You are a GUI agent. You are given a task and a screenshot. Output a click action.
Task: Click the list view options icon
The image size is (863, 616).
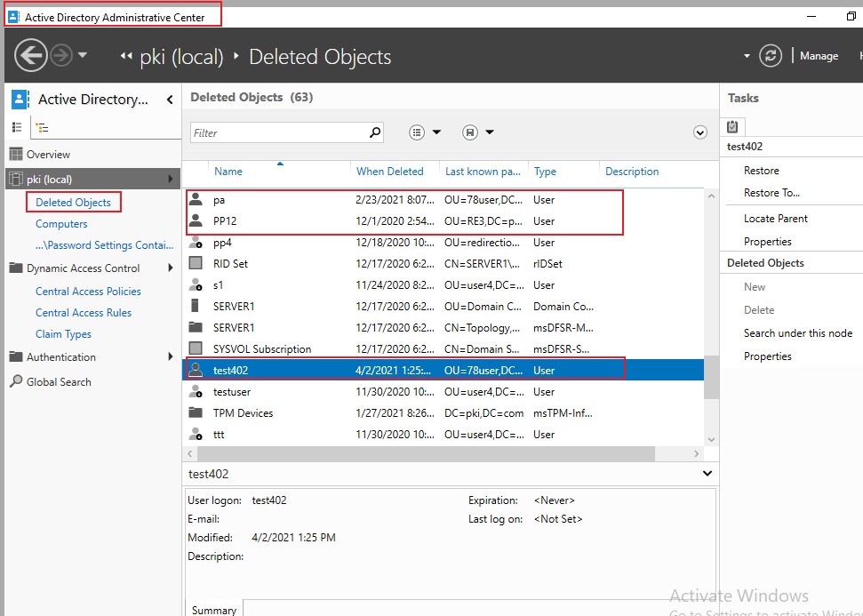(417, 132)
